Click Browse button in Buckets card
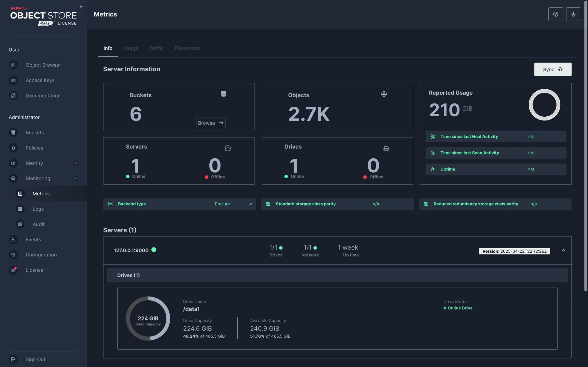This screenshot has height=367, width=588. pos(211,123)
